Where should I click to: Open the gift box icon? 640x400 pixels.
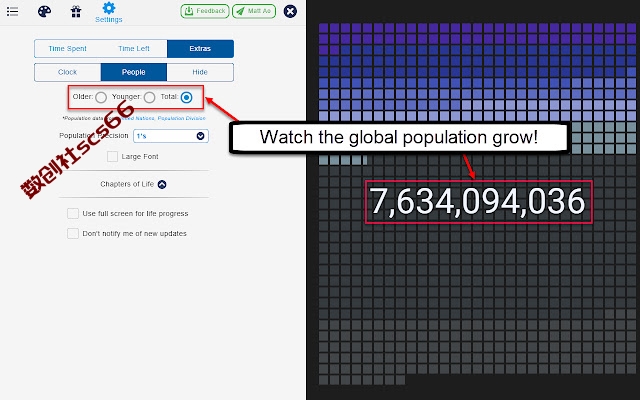point(76,11)
